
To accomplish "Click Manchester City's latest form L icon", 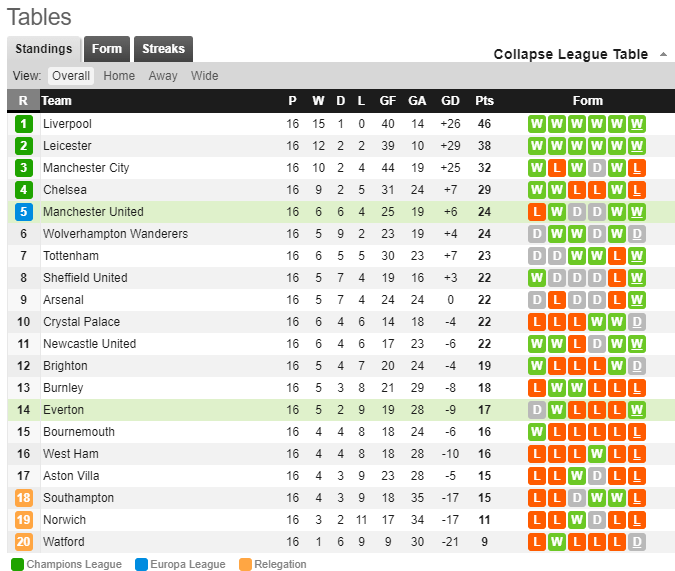I will [x=637, y=168].
